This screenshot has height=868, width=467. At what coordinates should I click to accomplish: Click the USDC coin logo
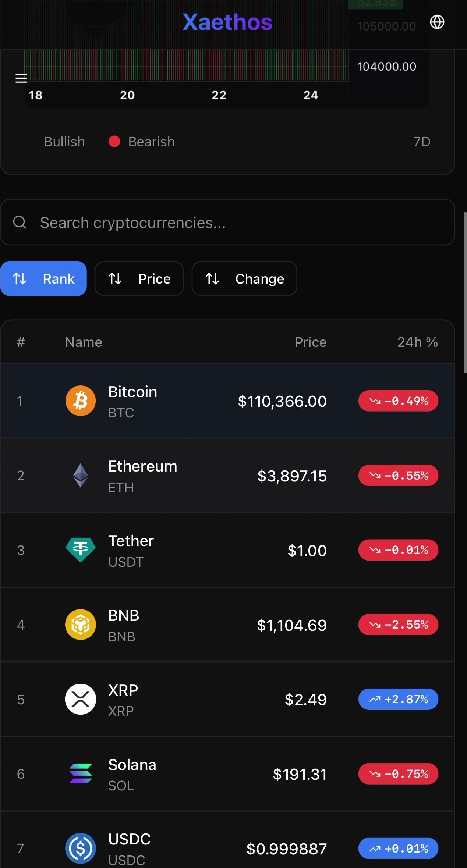pos(81,848)
